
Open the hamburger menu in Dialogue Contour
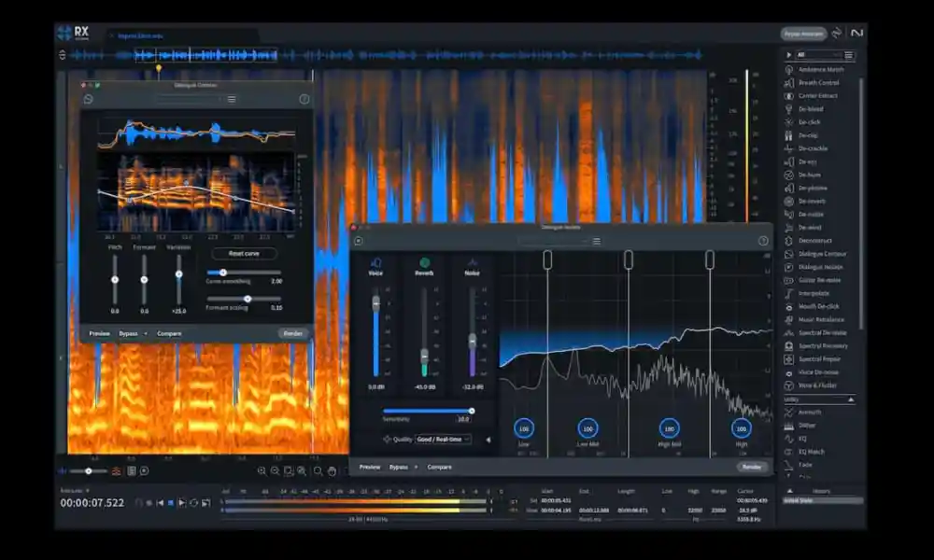coord(232,99)
